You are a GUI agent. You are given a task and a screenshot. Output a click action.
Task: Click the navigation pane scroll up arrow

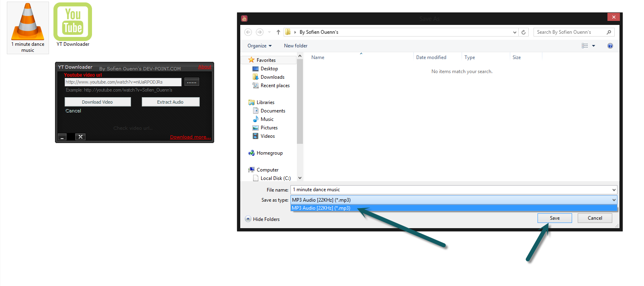[300, 56]
